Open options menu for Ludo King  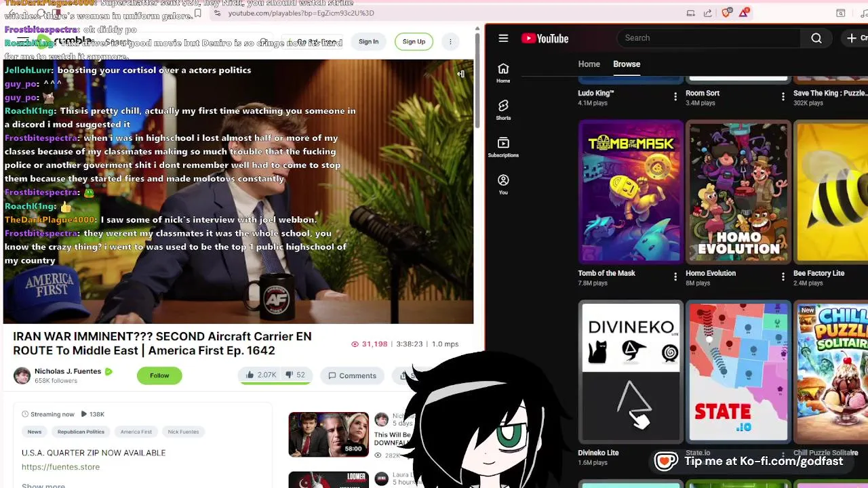(x=675, y=97)
